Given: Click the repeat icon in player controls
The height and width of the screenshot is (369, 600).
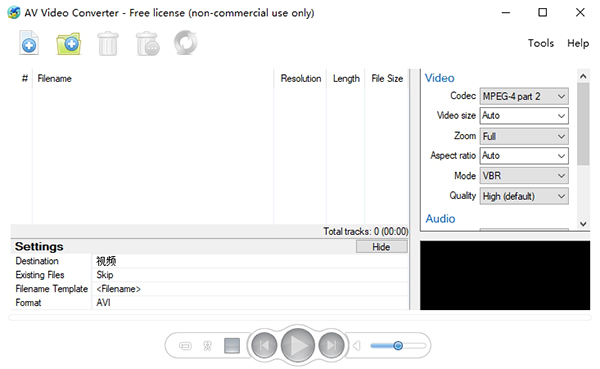Looking at the screenshot, I should (x=185, y=346).
